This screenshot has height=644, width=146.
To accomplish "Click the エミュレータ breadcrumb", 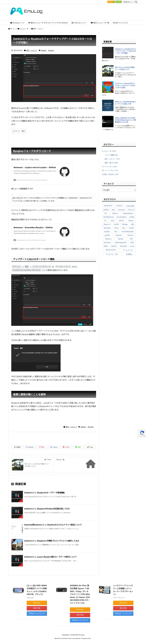I will click(x=23, y=29).
